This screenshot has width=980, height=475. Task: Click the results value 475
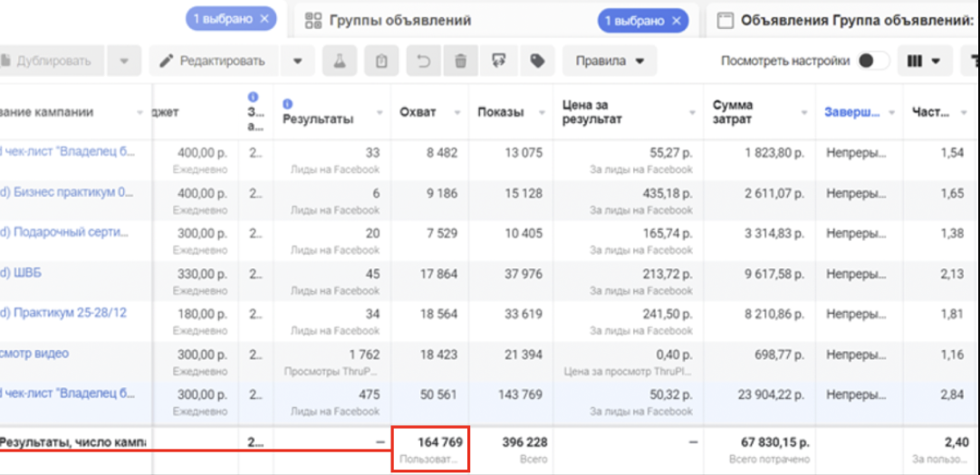(x=369, y=395)
